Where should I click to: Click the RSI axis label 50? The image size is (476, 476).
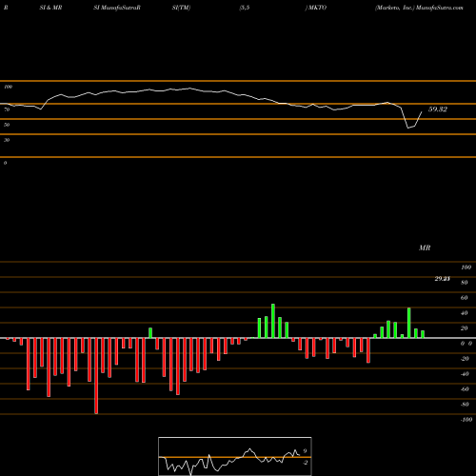(7, 125)
